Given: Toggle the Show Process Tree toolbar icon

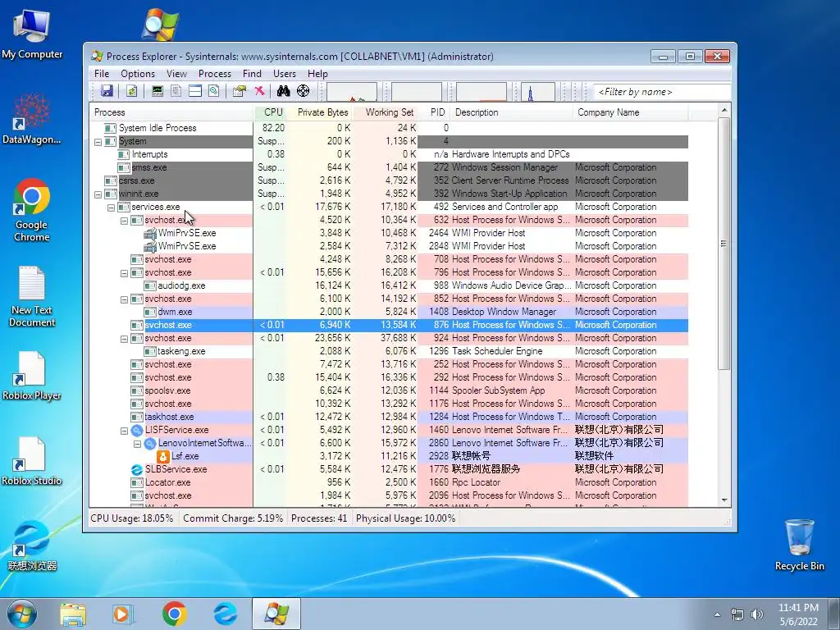Looking at the screenshot, I should 176,91.
